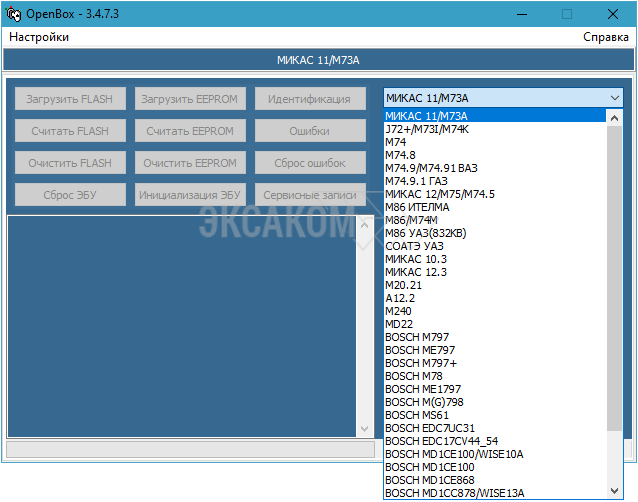Collapse the ECU type combo box arrow
Viewport: 638px width, 502px height.
pyautogui.click(x=614, y=98)
